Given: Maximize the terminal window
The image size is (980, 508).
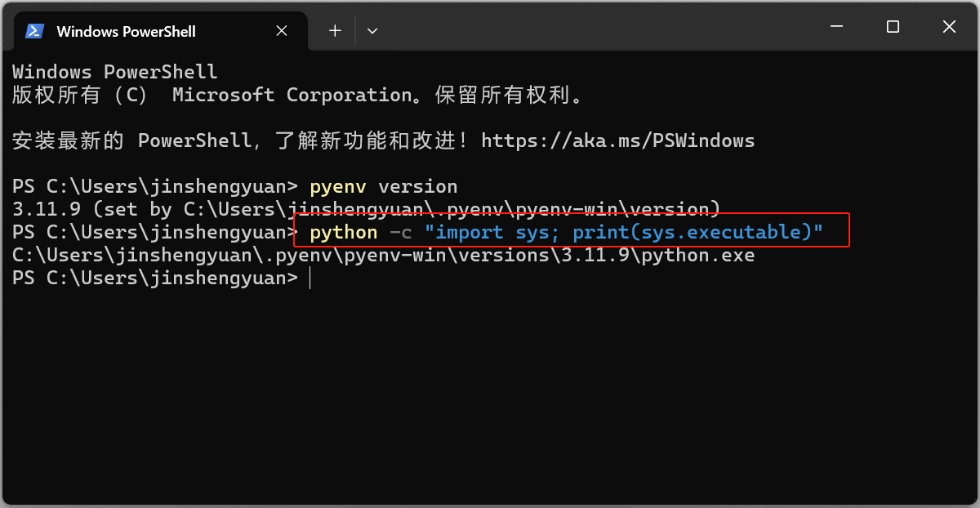Looking at the screenshot, I should tap(893, 27).
